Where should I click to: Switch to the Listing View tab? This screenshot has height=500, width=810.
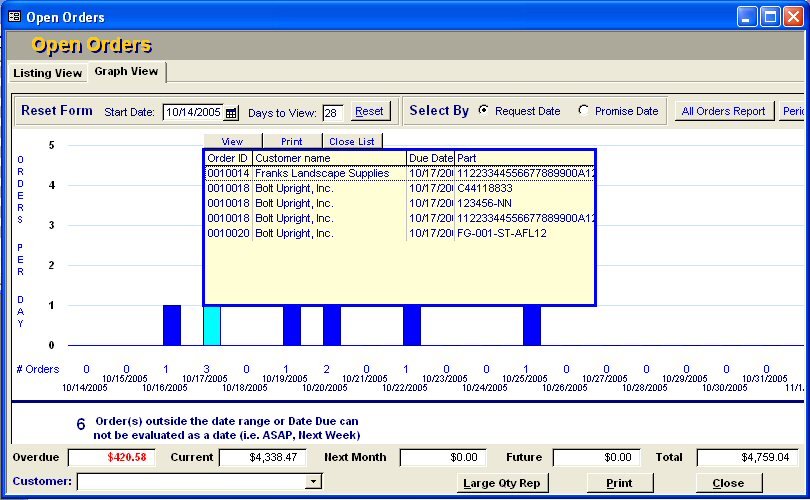coord(47,73)
